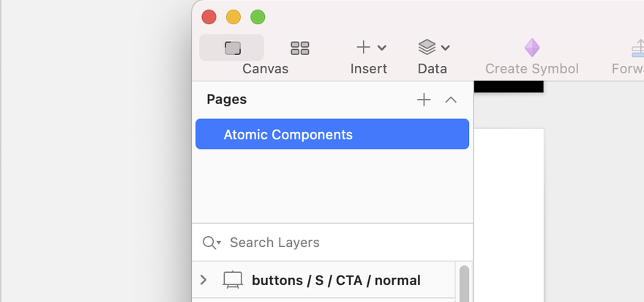644x302 pixels.
Task: Open the Data dropdown chevron
Action: [445, 48]
